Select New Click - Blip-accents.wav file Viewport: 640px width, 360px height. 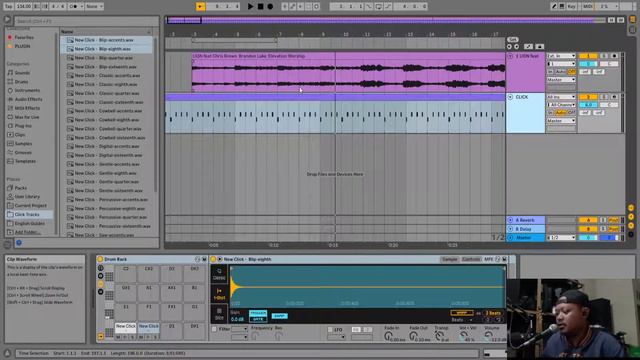[x=107, y=40]
